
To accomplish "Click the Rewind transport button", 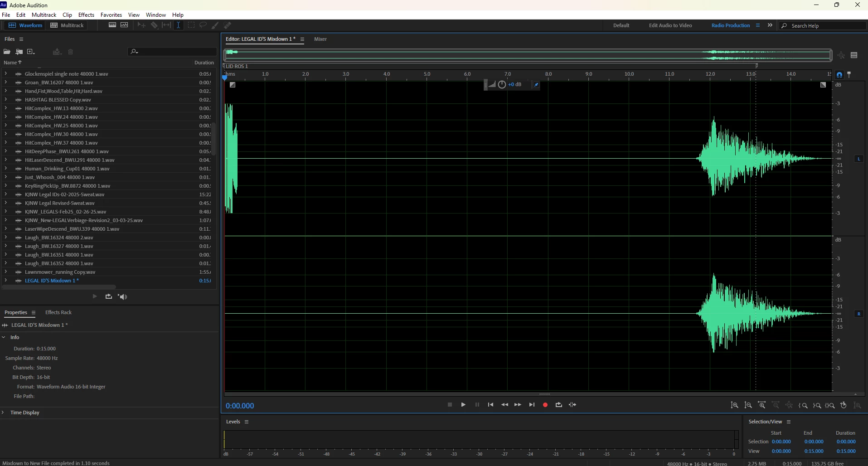I will point(504,405).
